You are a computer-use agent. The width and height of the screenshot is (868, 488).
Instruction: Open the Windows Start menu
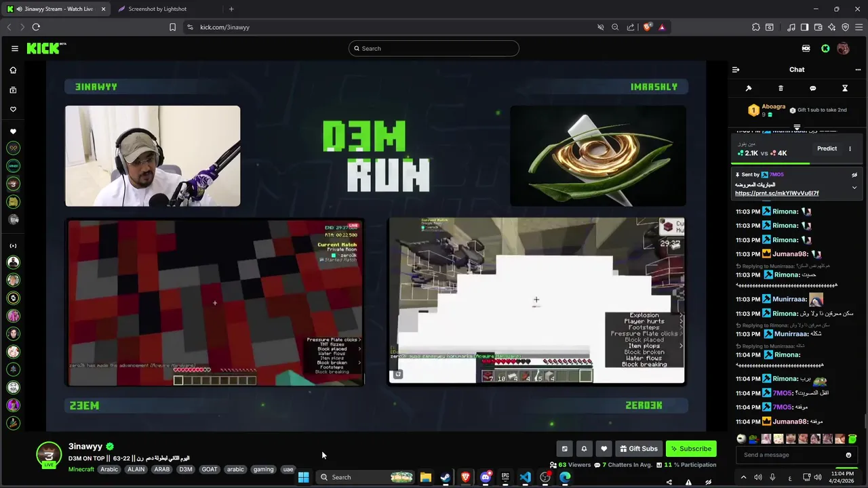click(x=303, y=477)
